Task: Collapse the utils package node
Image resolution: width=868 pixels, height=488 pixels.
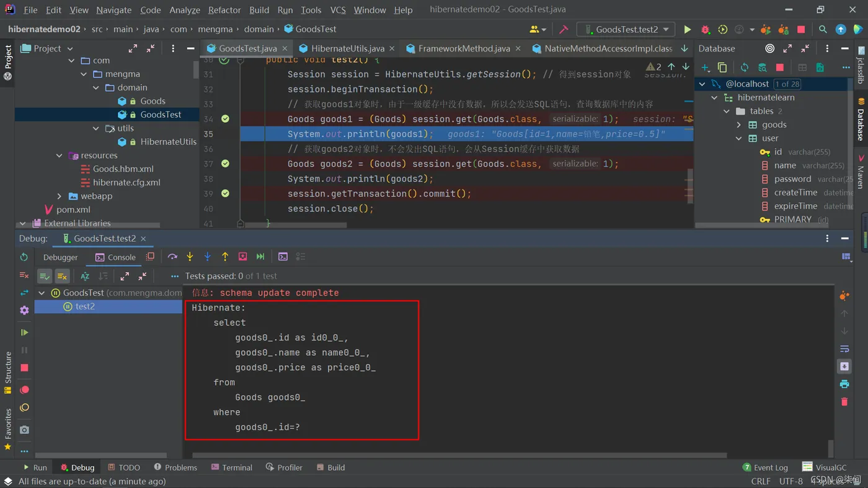Action: [96, 128]
